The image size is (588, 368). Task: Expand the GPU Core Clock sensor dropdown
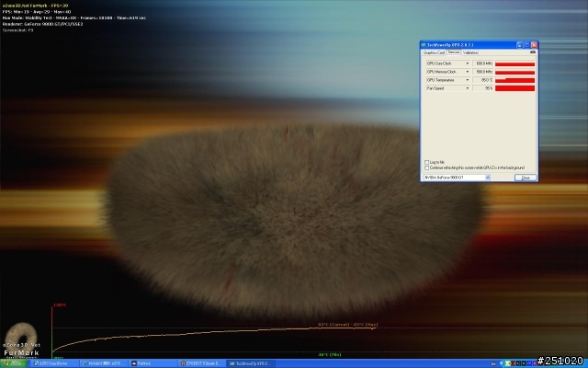(468, 63)
